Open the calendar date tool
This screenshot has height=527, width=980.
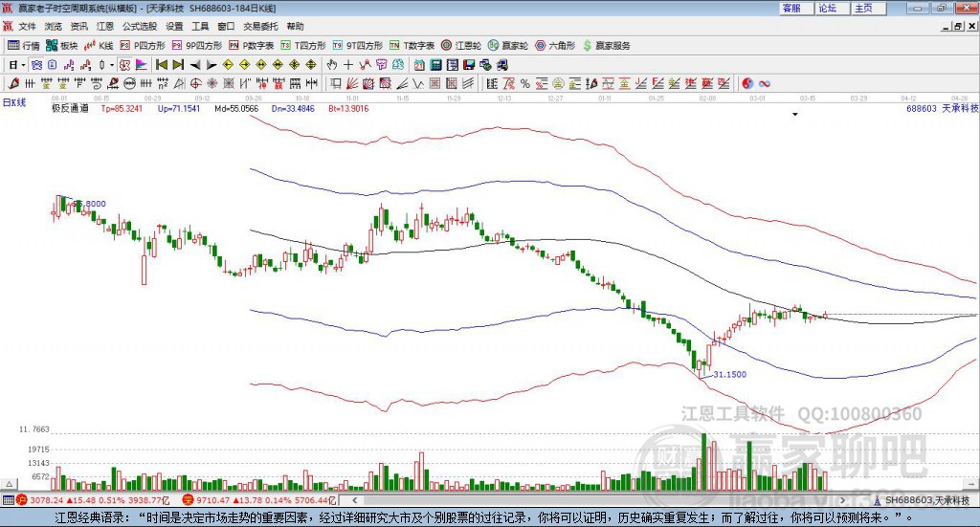coord(419,65)
